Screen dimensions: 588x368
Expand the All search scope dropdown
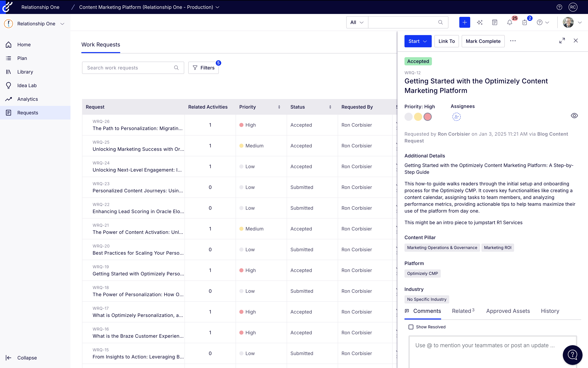point(357,22)
